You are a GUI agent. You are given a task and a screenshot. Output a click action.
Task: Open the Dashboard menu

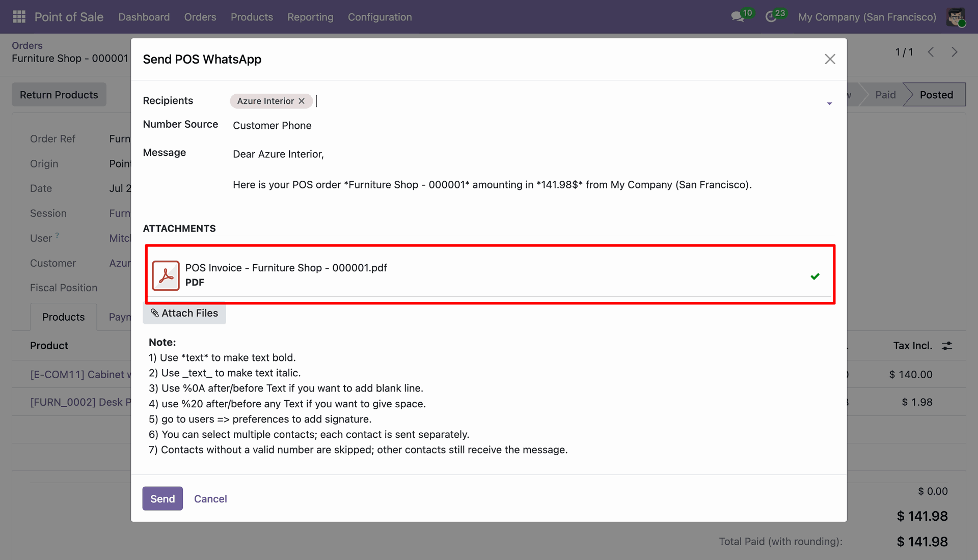tap(144, 17)
